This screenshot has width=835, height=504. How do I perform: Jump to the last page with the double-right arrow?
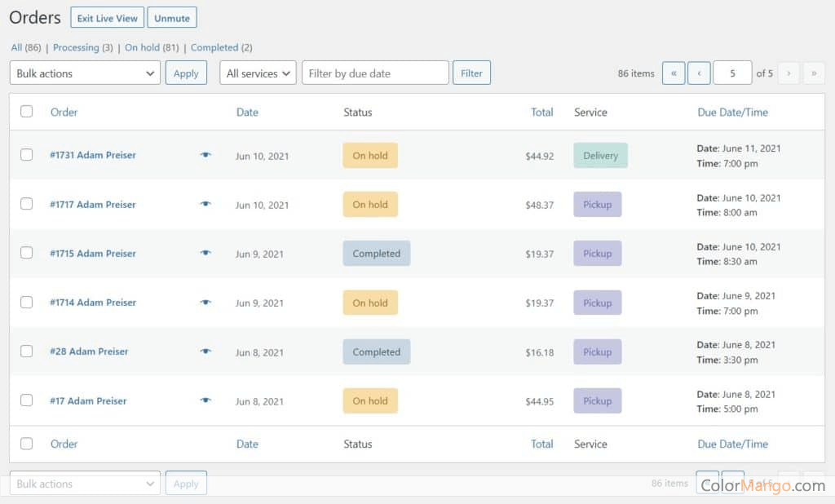(814, 73)
